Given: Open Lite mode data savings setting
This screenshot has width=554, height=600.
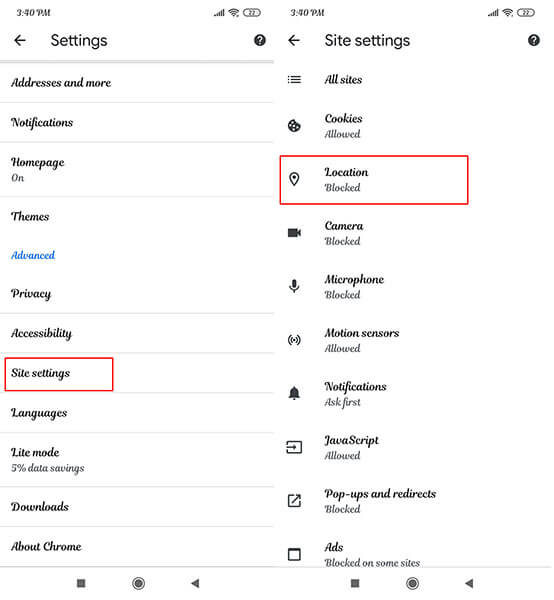Looking at the screenshot, I should point(137,460).
